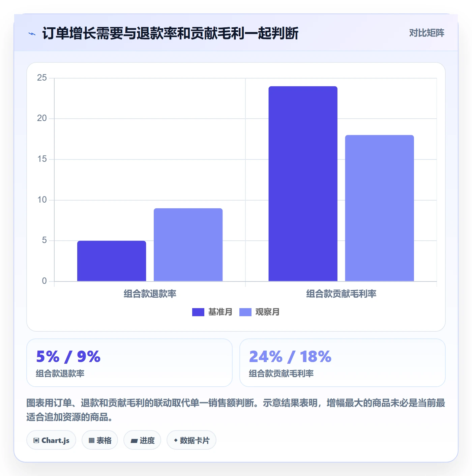Click the table grid icon in 表格 tag
Image resolution: width=472 pixels, height=476 pixels.
(91, 440)
